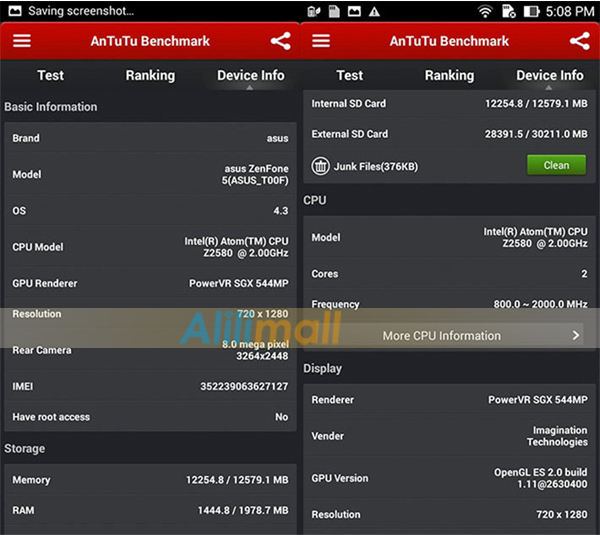Tap share icon in left AnTuTu screen
The width and height of the screenshot is (600, 535).
pos(281,41)
